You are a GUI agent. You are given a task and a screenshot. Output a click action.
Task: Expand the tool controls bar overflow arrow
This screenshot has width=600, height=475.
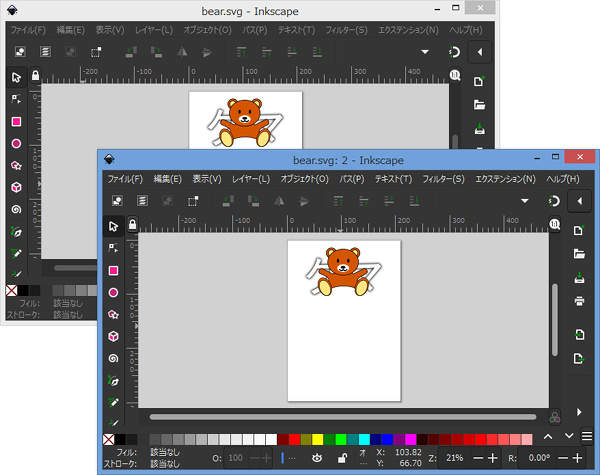click(523, 201)
